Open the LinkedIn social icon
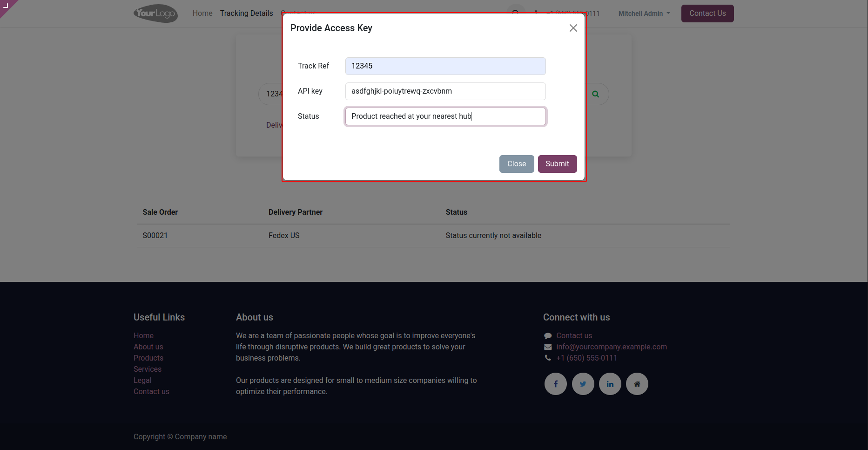 click(x=610, y=384)
